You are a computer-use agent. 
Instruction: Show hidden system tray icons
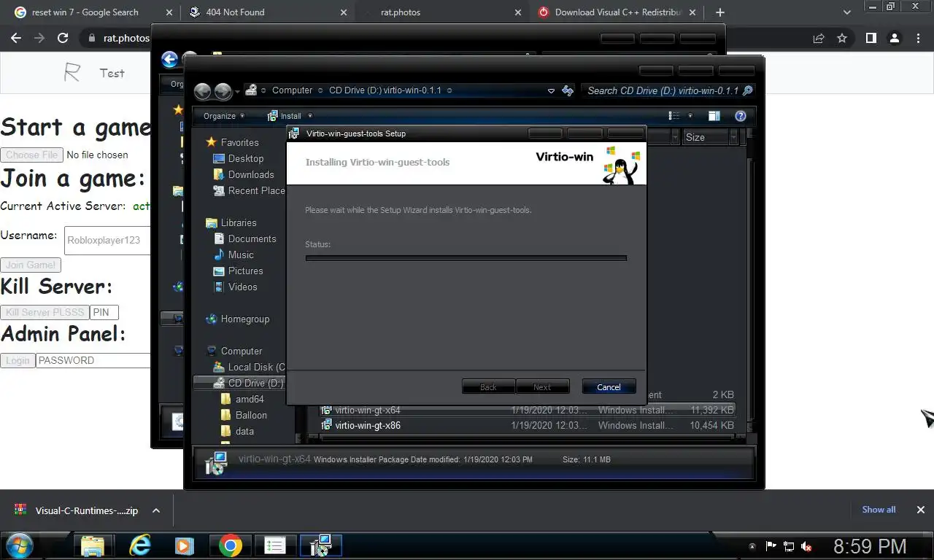coord(752,546)
